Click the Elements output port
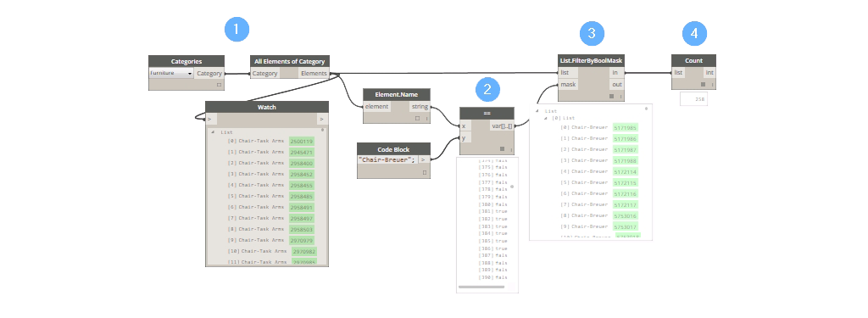This screenshot has height=318, width=868. (x=314, y=73)
